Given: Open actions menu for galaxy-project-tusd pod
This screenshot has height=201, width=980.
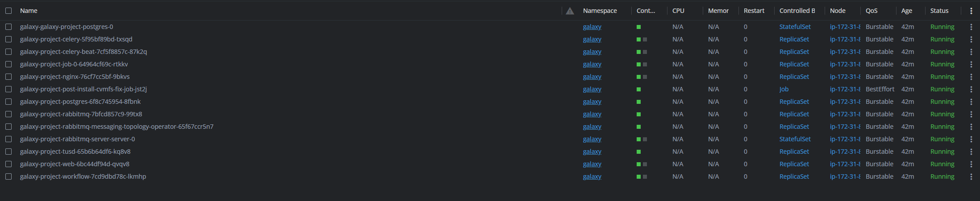Looking at the screenshot, I should click(x=971, y=152).
